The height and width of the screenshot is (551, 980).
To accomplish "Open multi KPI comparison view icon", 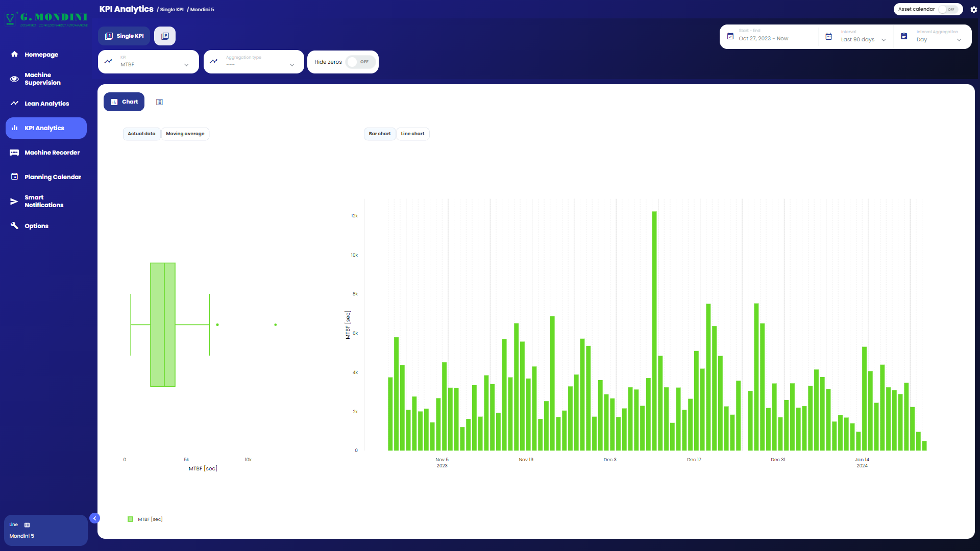I will (x=165, y=36).
